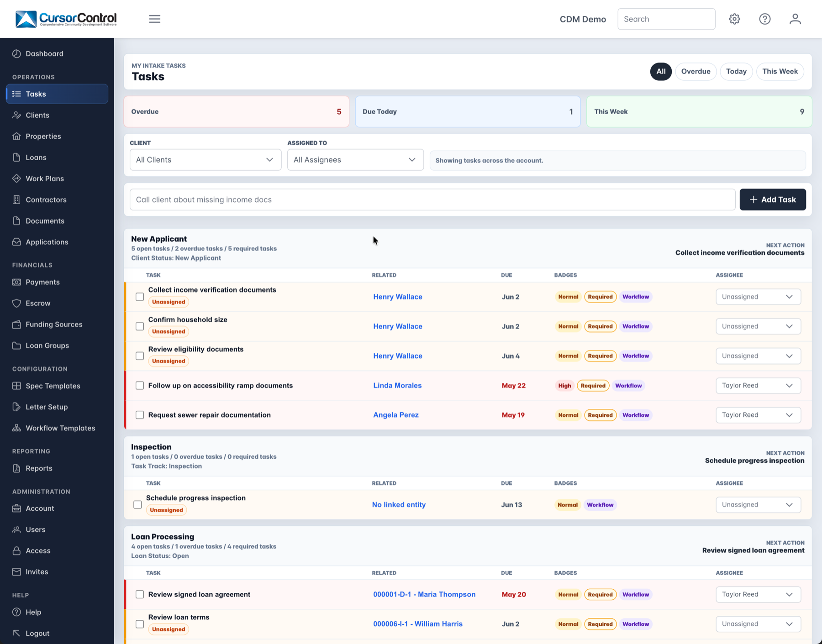
Task: Click the Reports sidebar icon
Action: [x=17, y=468]
